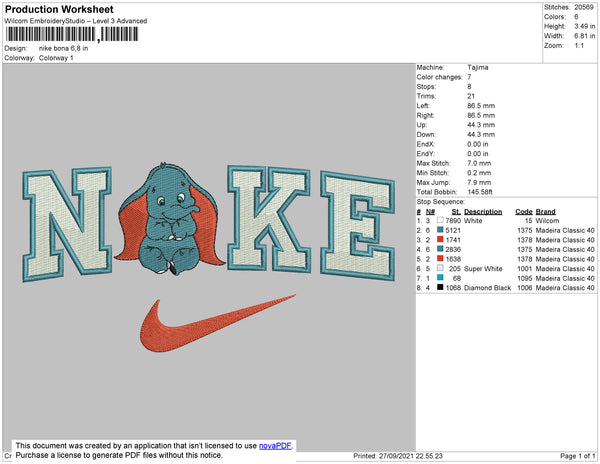Screen dimensions: 600x464
Task: Select Total Bobbin value '145.58ft'
Action: coord(480,192)
